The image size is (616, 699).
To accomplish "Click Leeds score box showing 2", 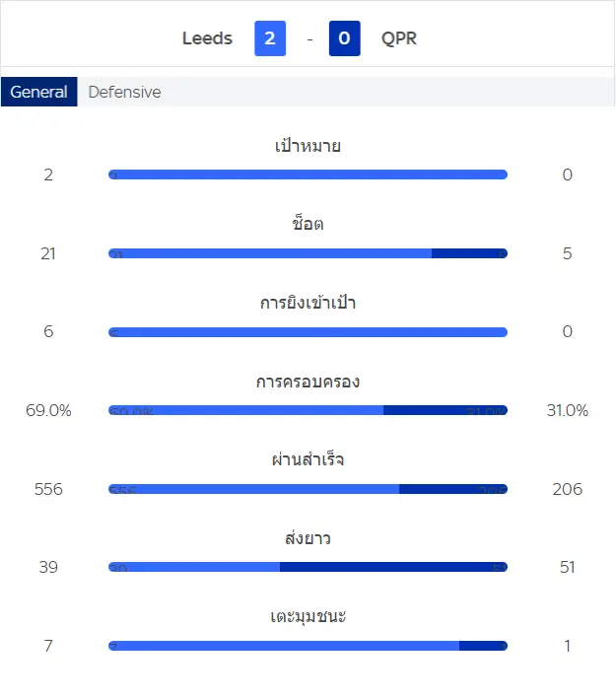I will (270, 38).
